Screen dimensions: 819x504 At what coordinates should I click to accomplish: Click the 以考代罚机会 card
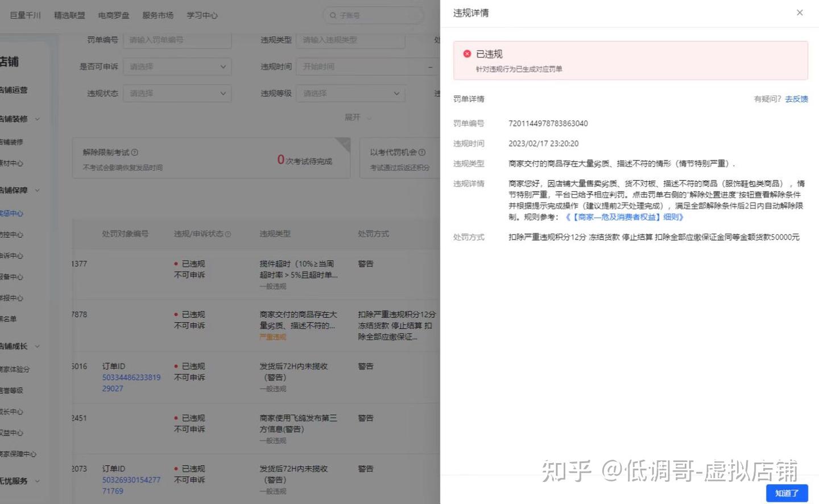click(400, 158)
